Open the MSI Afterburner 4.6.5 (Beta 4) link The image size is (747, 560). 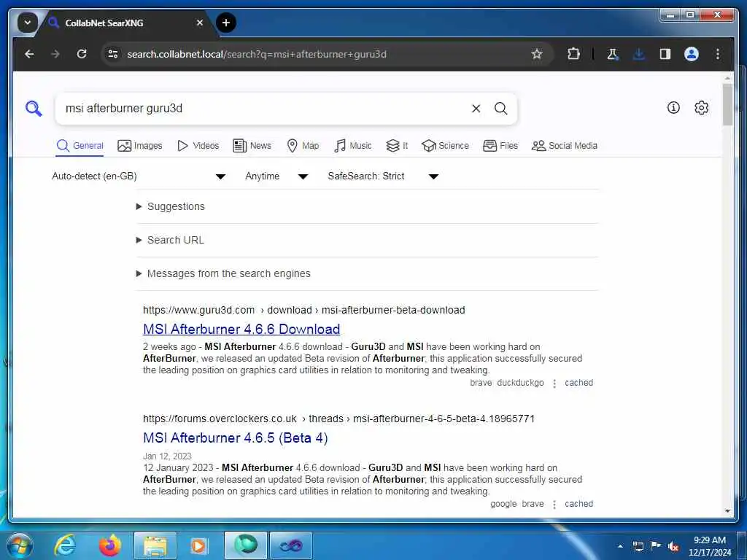[x=236, y=437]
